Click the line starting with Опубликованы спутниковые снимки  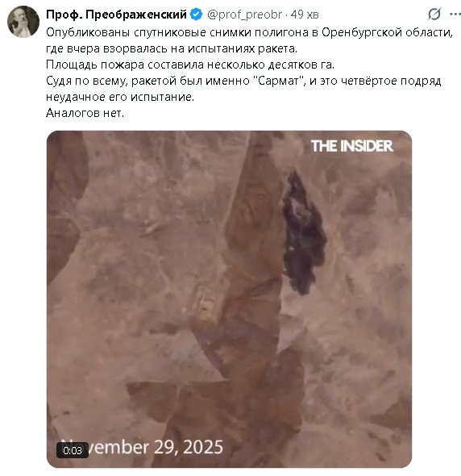click(249, 32)
